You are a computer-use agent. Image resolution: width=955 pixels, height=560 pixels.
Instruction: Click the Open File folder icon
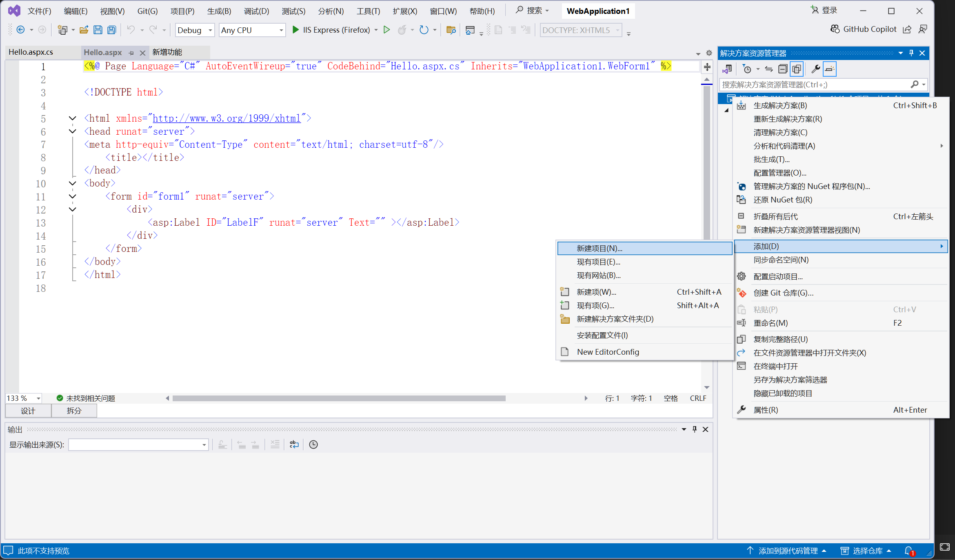point(84,30)
